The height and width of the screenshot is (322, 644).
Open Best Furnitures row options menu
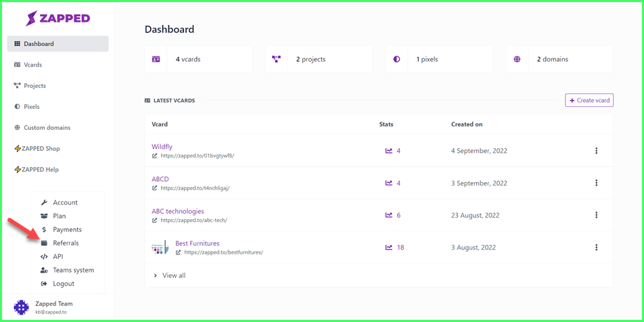click(597, 248)
